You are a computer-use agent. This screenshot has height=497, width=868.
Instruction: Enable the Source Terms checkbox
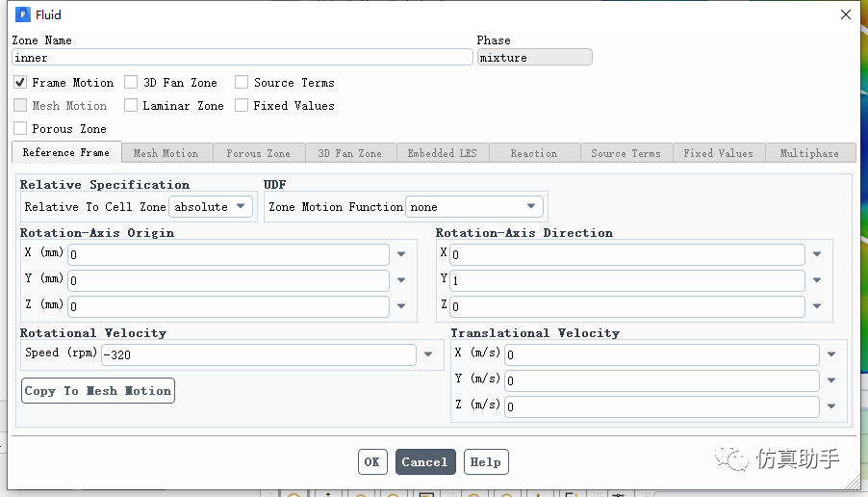242,83
